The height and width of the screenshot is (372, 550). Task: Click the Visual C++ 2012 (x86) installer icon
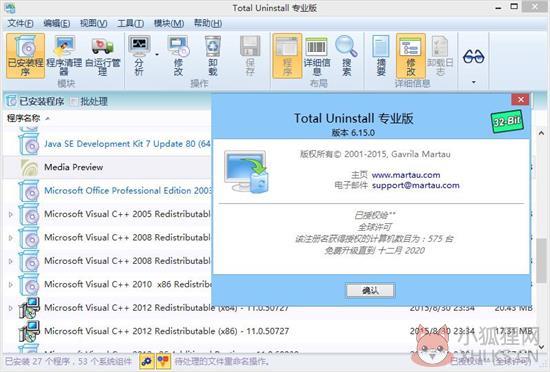[x=29, y=331]
